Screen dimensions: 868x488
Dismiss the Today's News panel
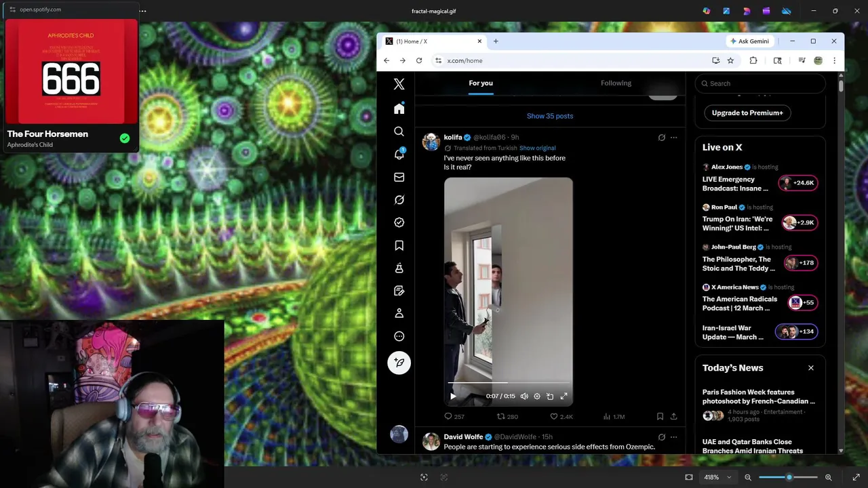(x=810, y=368)
